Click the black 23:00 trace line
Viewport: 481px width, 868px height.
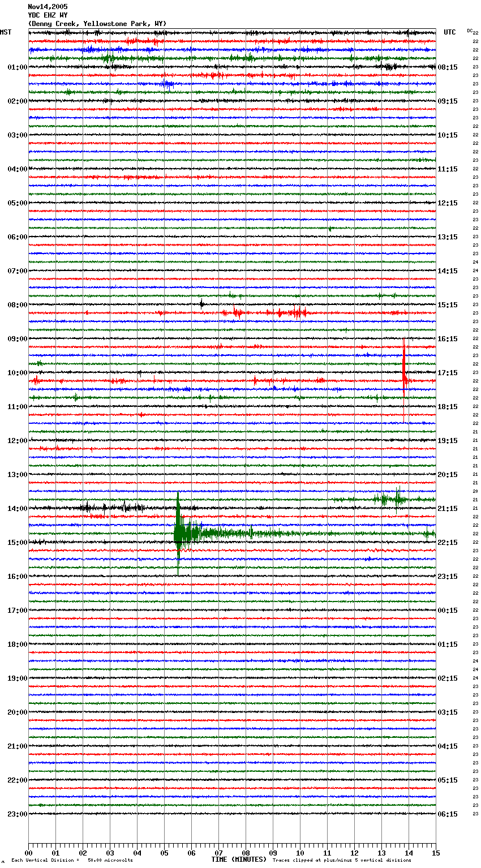pyautogui.click(x=232, y=814)
